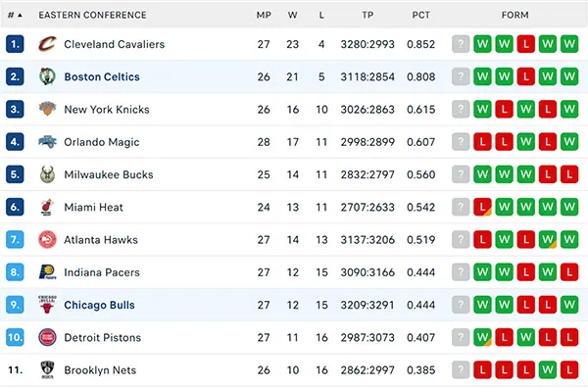Click the TP column header
This screenshot has width=588, height=387.
(x=367, y=15)
